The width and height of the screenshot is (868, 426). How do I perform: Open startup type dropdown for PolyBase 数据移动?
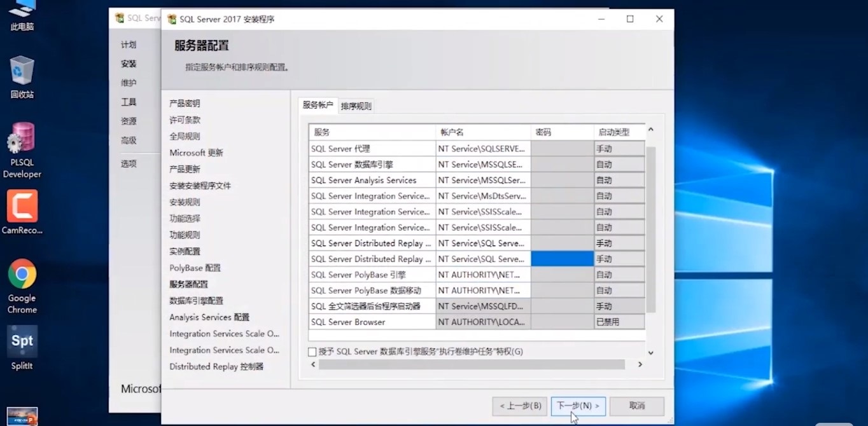click(619, 291)
